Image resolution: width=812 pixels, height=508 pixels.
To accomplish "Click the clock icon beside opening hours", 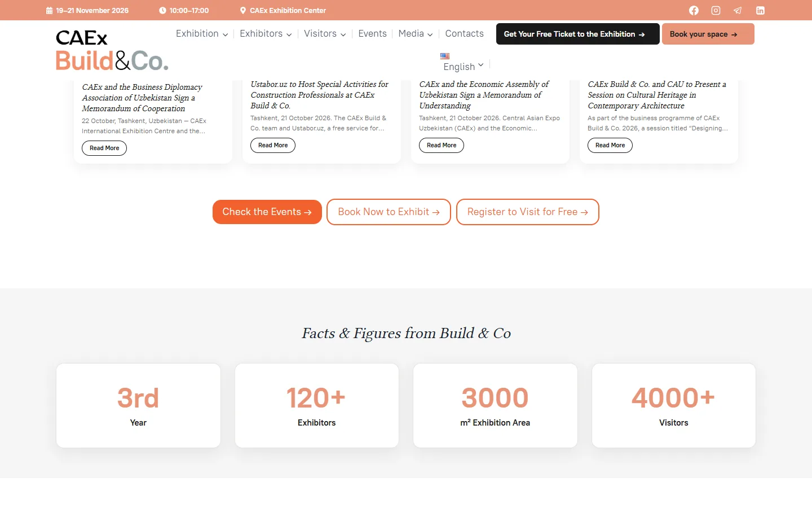I will point(162,10).
